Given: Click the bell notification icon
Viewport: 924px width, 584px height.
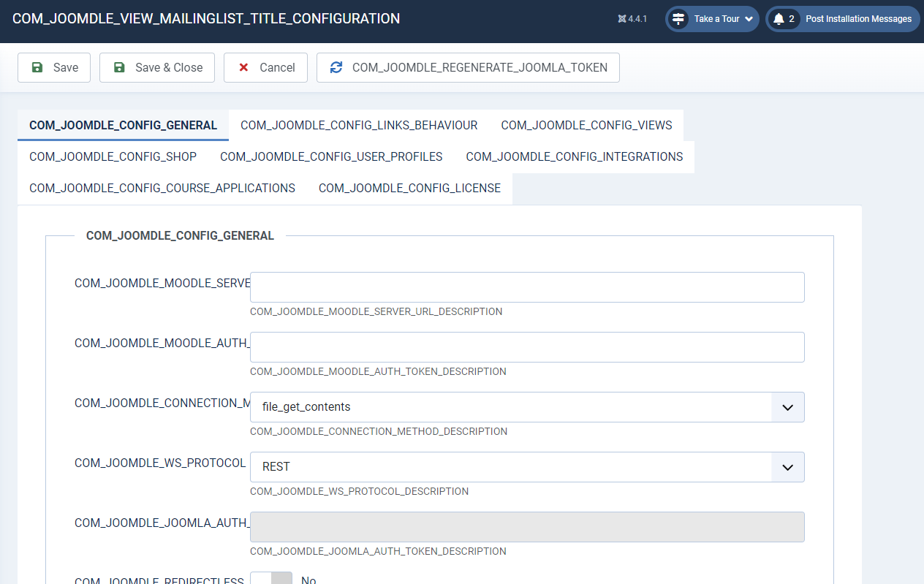Looking at the screenshot, I should [779, 19].
